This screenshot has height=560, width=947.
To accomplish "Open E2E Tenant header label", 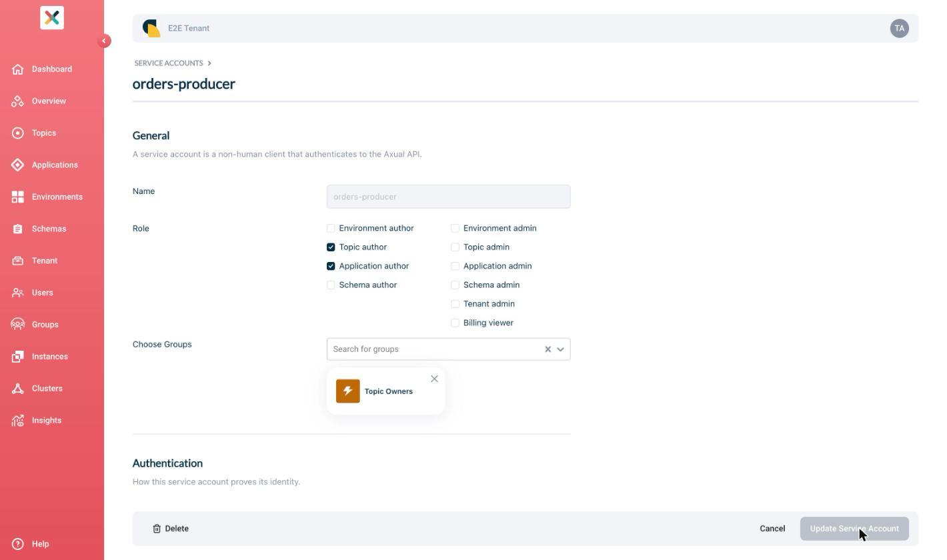I will click(x=189, y=28).
